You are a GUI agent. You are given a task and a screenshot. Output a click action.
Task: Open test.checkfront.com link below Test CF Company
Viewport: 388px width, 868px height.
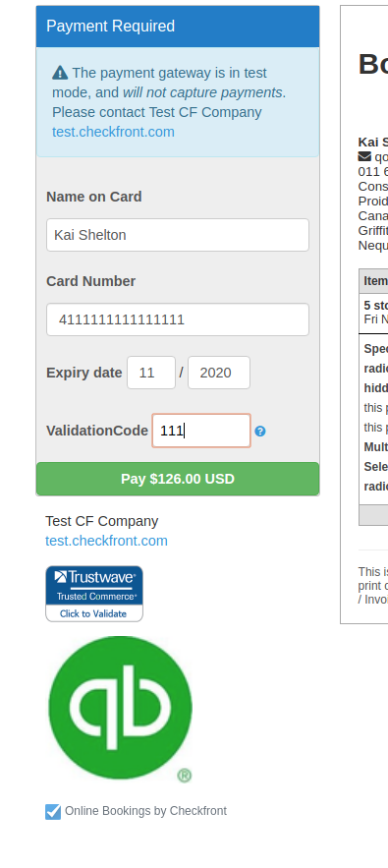[x=106, y=541]
